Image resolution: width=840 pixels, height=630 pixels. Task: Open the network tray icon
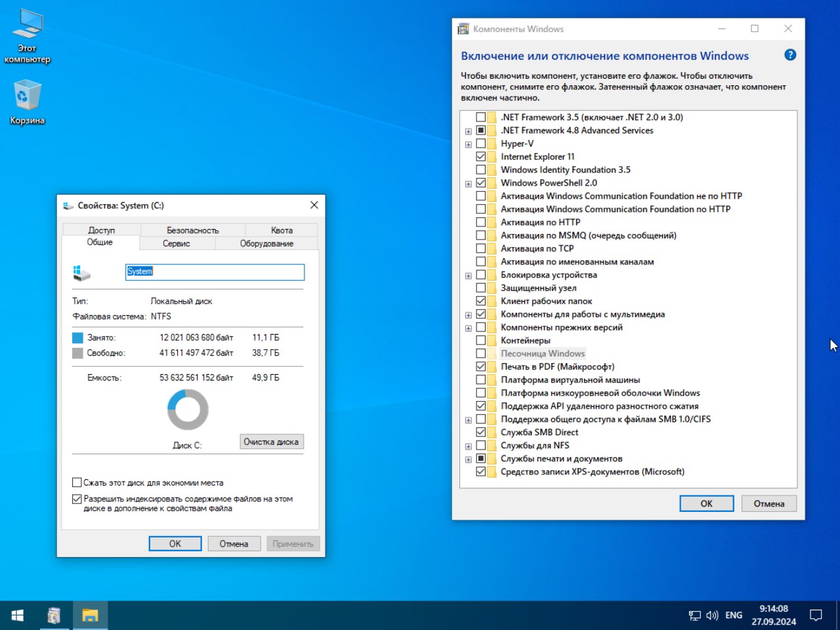click(x=694, y=616)
